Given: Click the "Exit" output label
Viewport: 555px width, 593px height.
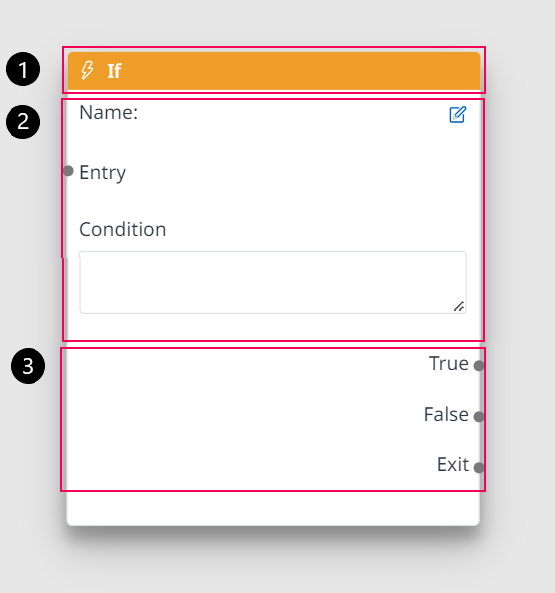Looking at the screenshot, I should [x=453, y=464].
